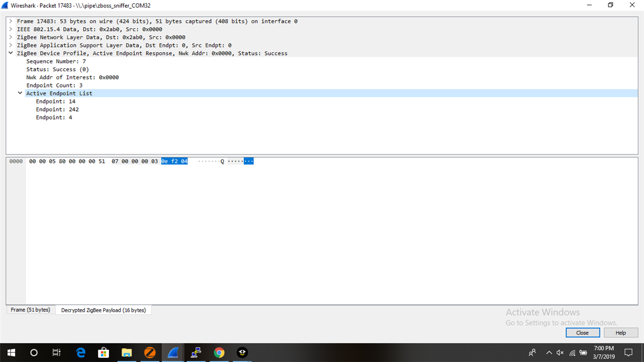Select Endpoint Count: 3 field

(54, 85)
